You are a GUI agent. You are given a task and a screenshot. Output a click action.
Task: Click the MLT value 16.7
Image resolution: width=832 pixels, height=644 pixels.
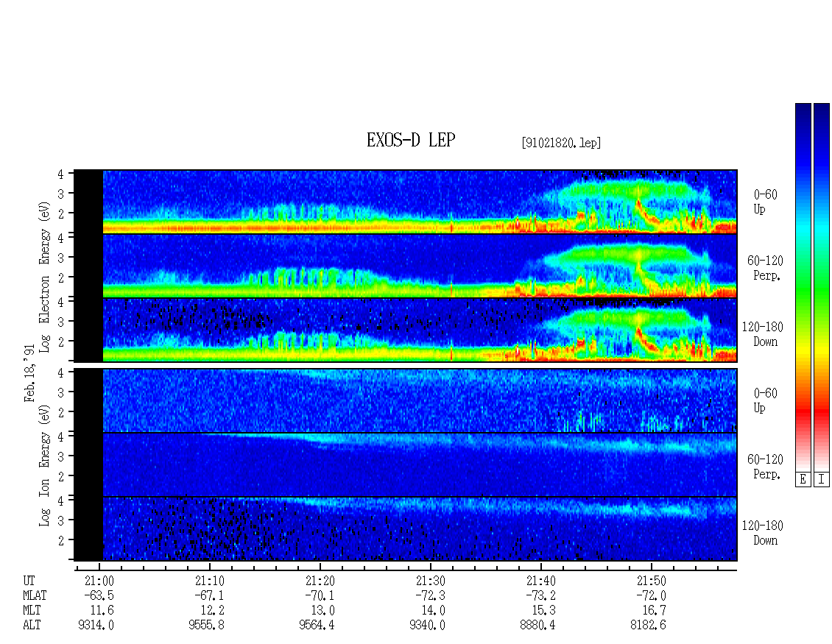[x=655, y=611]
